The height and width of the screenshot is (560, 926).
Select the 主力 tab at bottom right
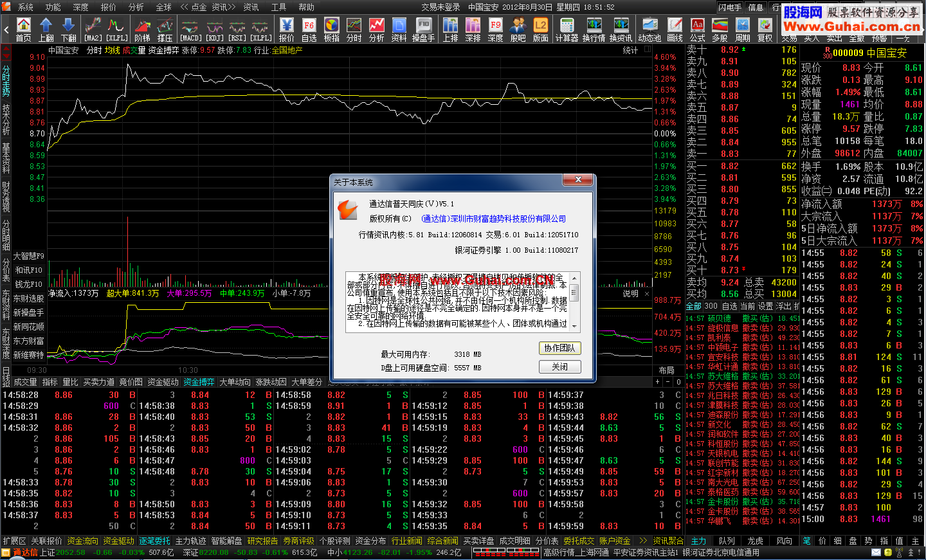(x=698, y=541)
